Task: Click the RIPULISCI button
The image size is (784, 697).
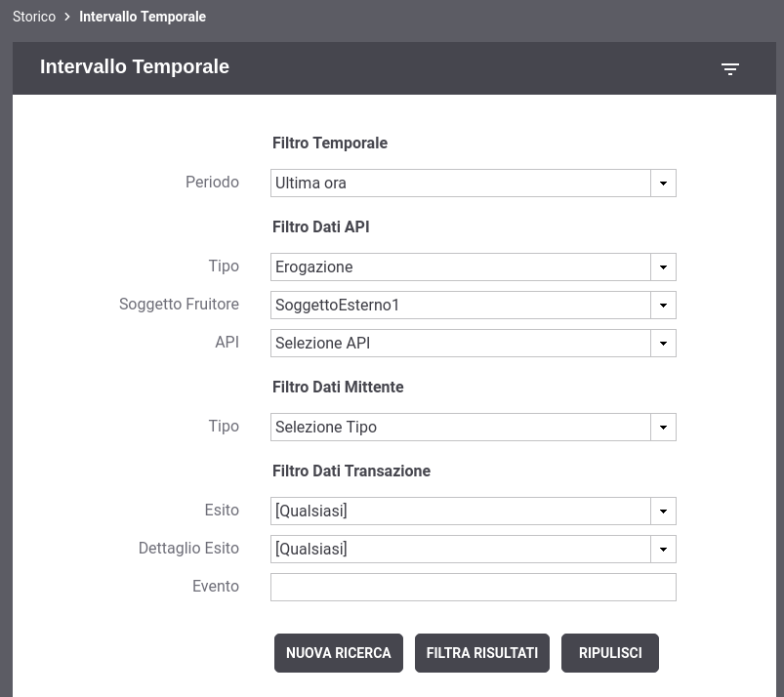Action: tap(610, 653)
